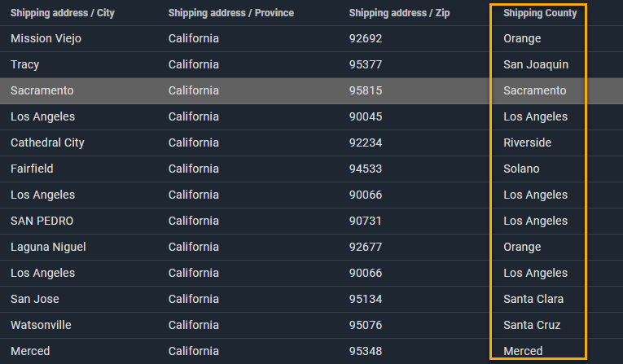Sort by the Shipping address / City header

point(63,13)
